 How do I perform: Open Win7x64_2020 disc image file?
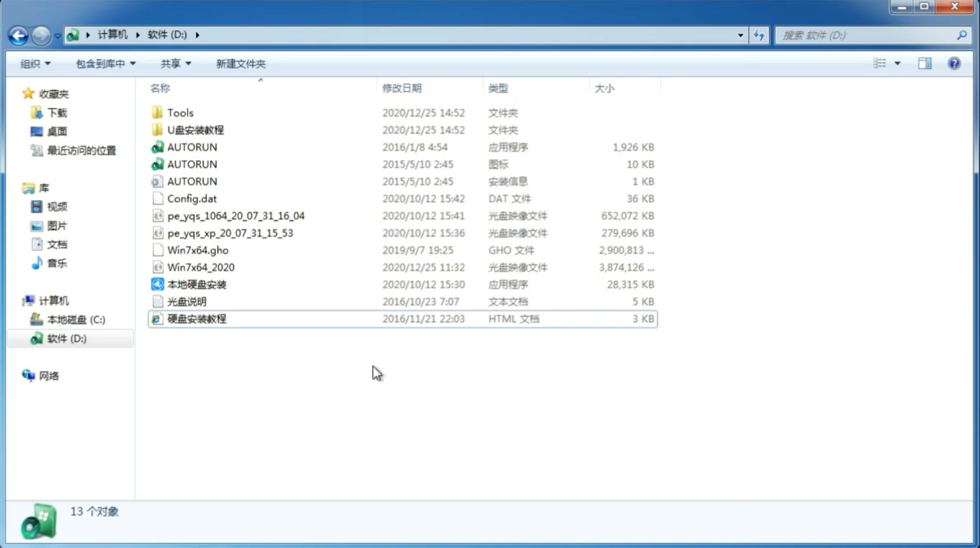click(200, 267)
